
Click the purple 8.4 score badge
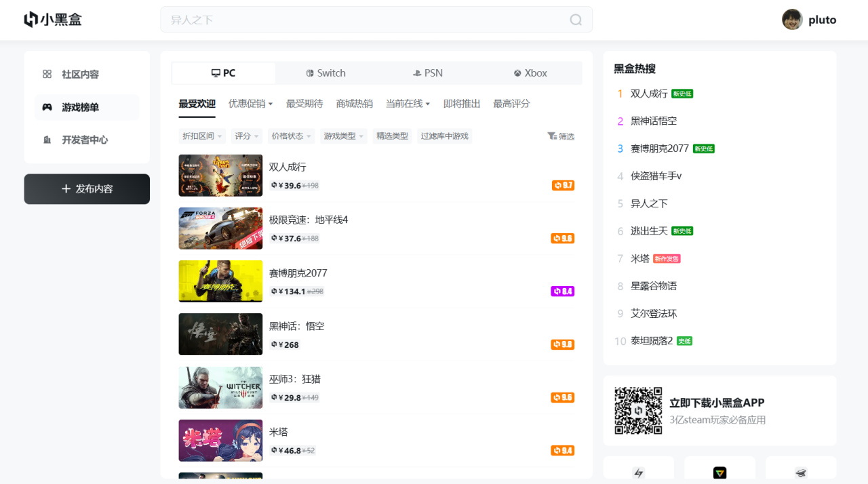(x=563, y=291)
